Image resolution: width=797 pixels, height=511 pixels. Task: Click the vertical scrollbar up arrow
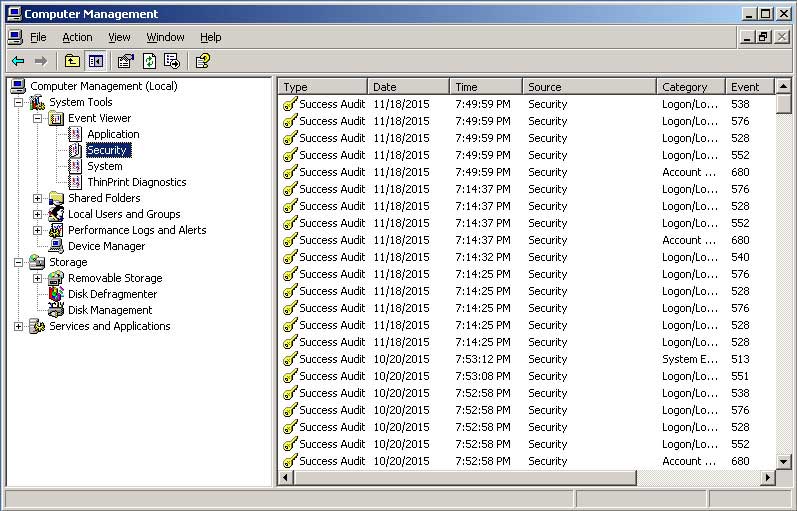pos(783,86)
